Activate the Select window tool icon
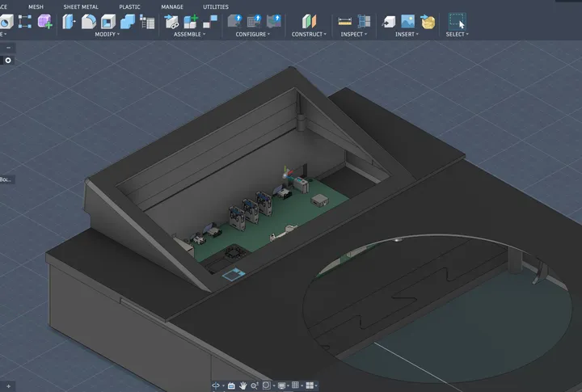Viewport: 582px width, 392px height. [457, 22]
